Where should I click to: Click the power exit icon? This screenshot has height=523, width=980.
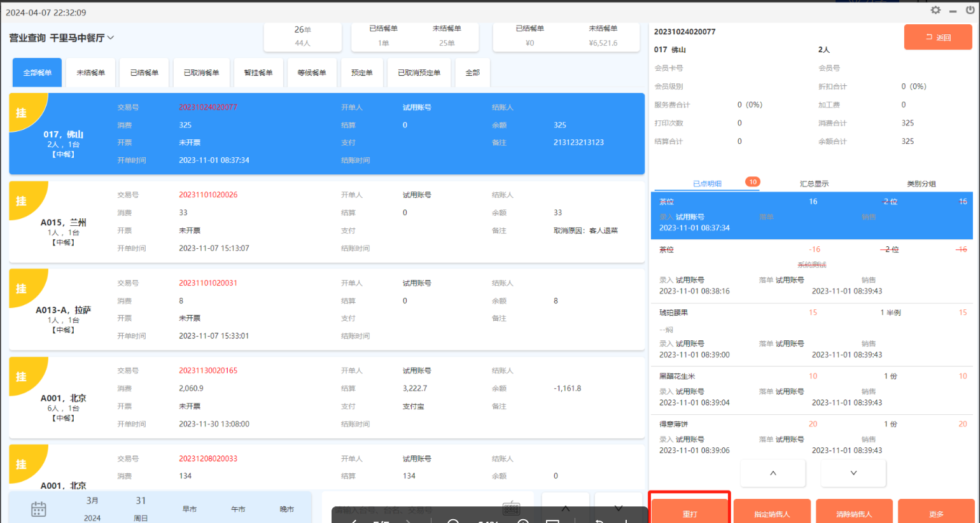(970, 10)
